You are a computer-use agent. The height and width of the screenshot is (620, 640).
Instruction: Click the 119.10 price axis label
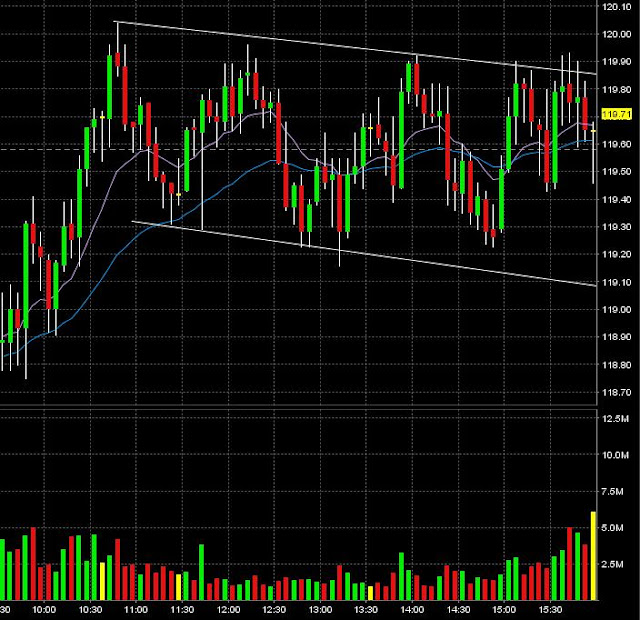[x=616, y=282]
